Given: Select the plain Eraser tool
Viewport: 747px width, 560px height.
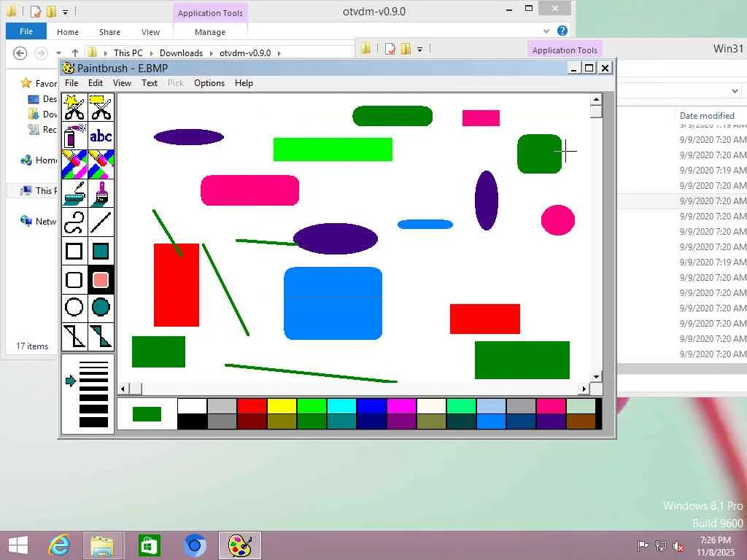Looking at the screenshot, I should [x=101, y=164].
